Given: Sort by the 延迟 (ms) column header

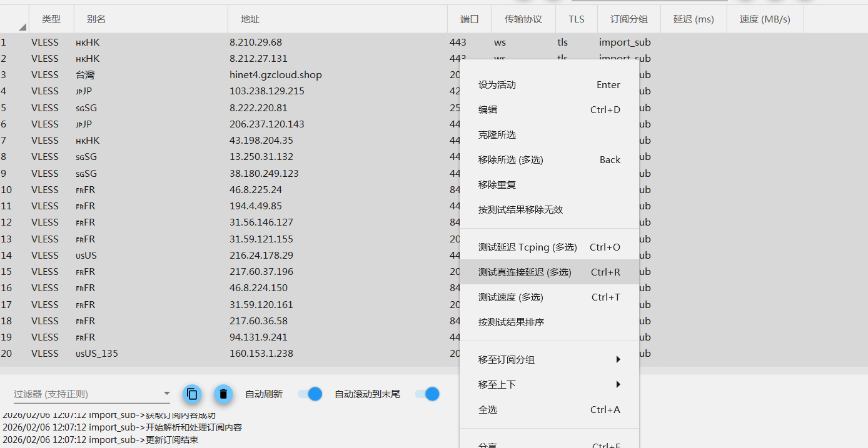Looking at the screenshot, I should tap(693, 19).
